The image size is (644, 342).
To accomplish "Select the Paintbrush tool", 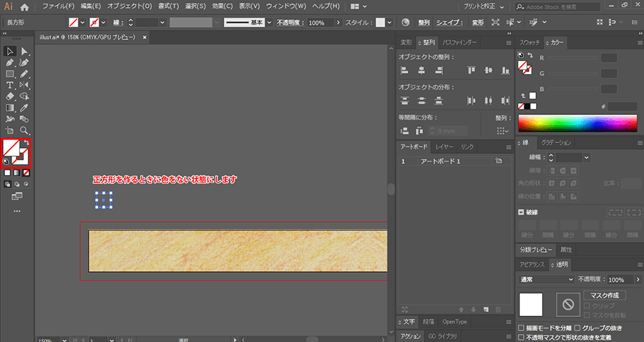I will coord(24,74).
